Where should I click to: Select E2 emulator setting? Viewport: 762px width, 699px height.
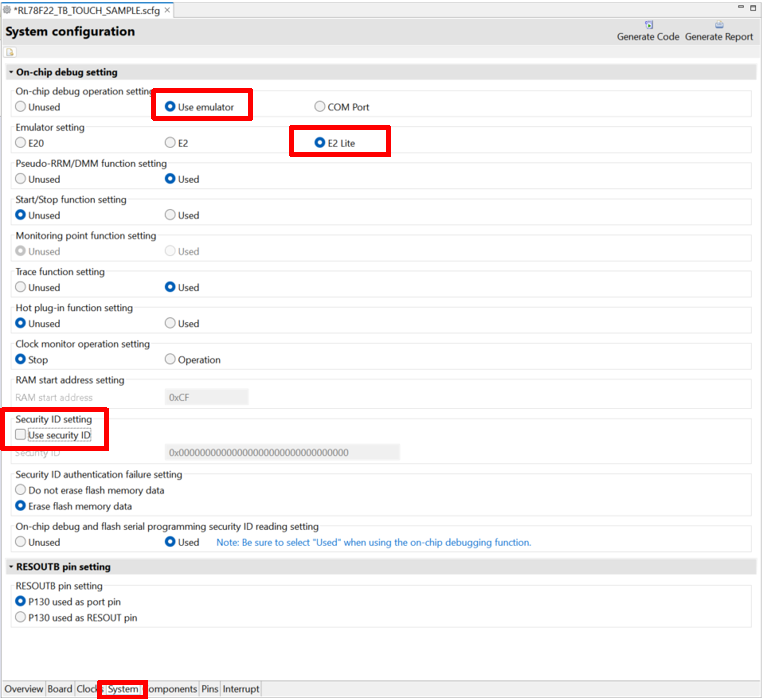[x=170, y=142]
